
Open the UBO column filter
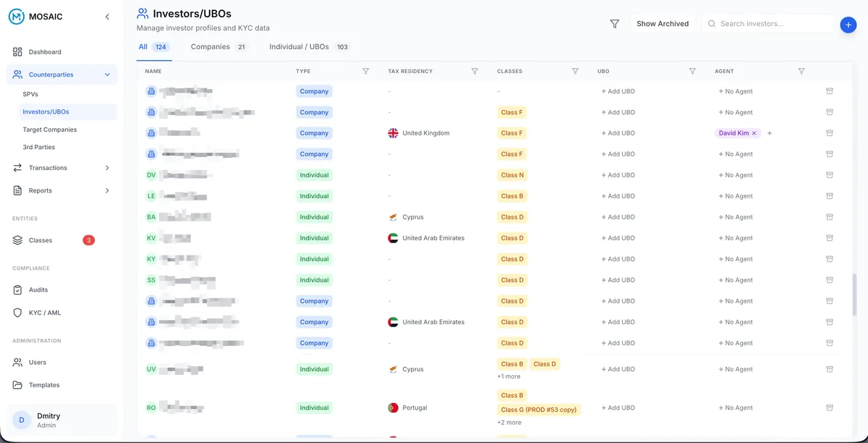pos(692,71)
